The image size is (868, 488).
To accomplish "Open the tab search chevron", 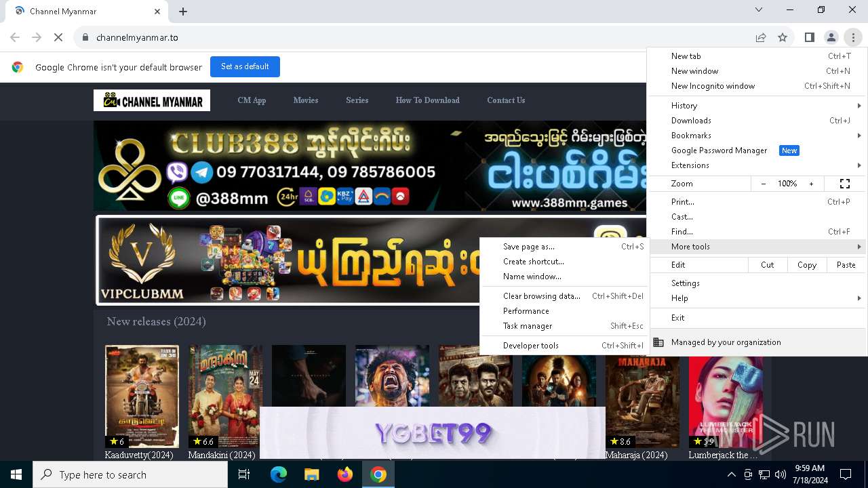I will click(759, 9).
